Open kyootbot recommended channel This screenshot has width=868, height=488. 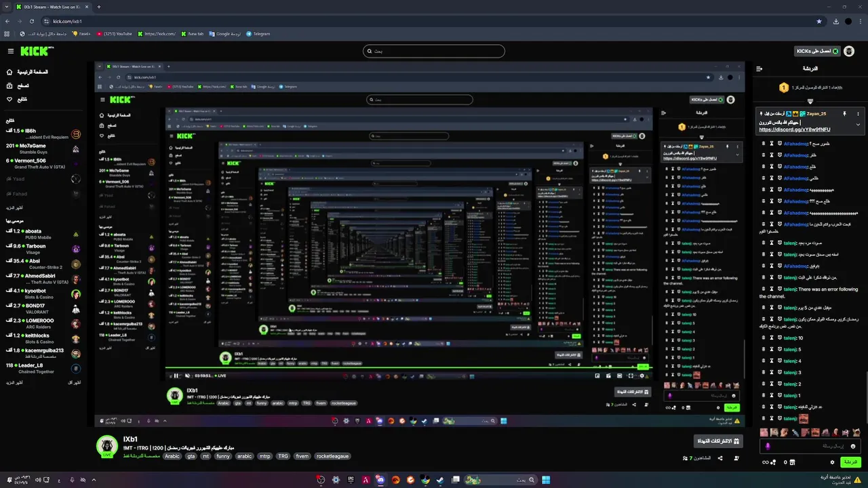click(x=43, y=293)
